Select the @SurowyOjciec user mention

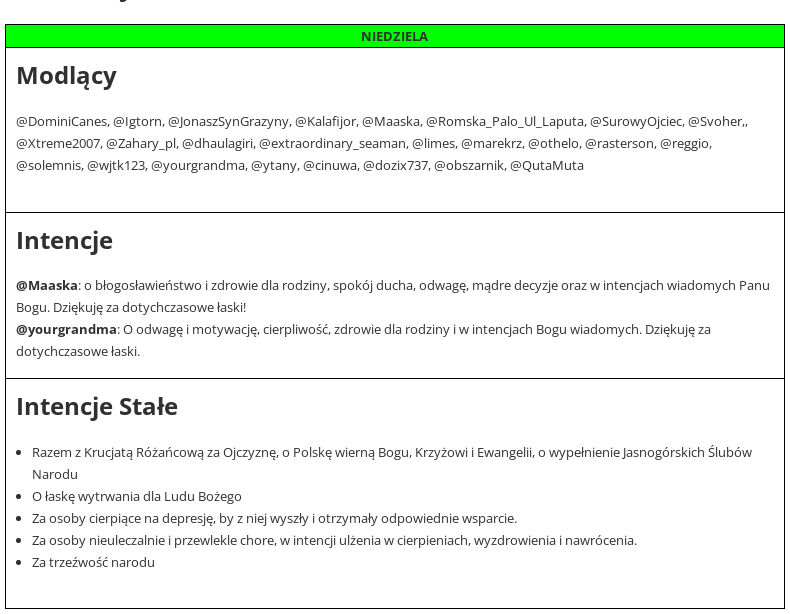pyautogui.click(x=636, y=122)
